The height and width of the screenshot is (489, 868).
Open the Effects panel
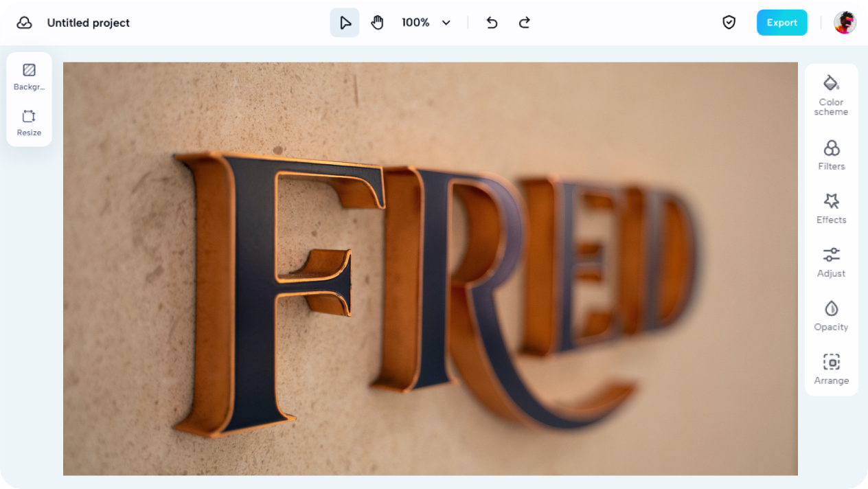point(831,209)
